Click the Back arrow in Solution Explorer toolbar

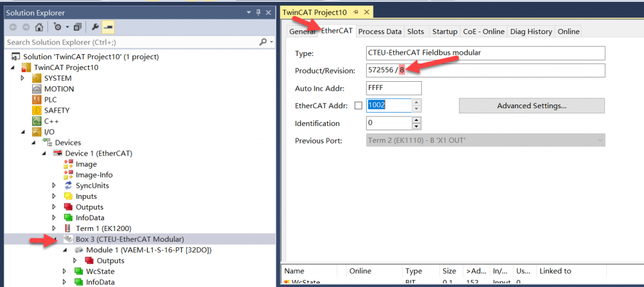14,28
